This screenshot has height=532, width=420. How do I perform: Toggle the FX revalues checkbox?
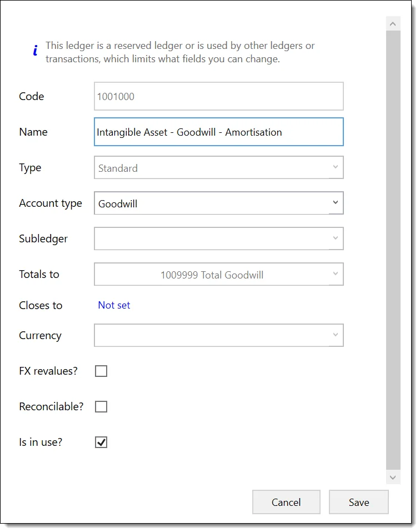tap(101, 371)
